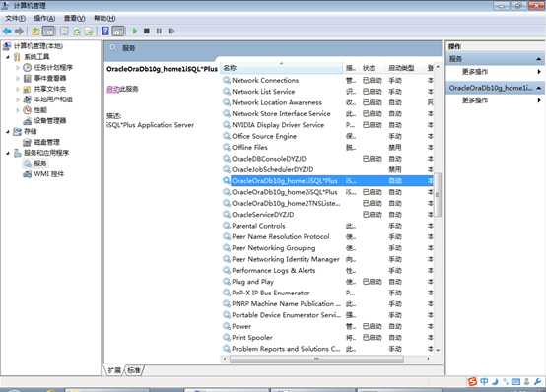Open the 查看(V) menu
The image size is (546, 392).
[75, 18]
